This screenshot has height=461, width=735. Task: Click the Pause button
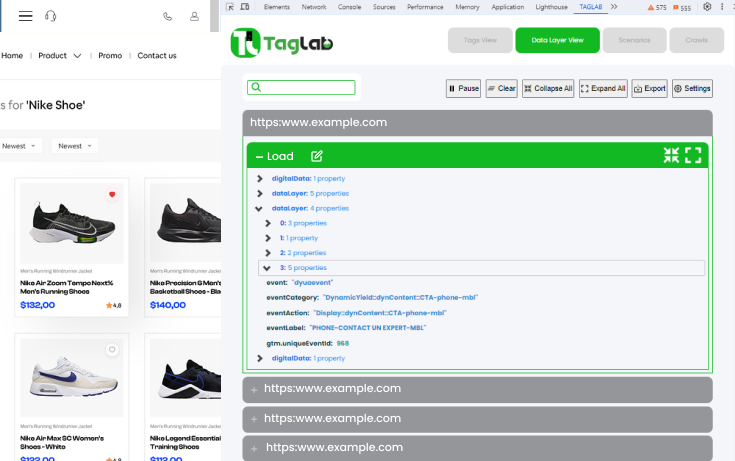pos(464,89)
